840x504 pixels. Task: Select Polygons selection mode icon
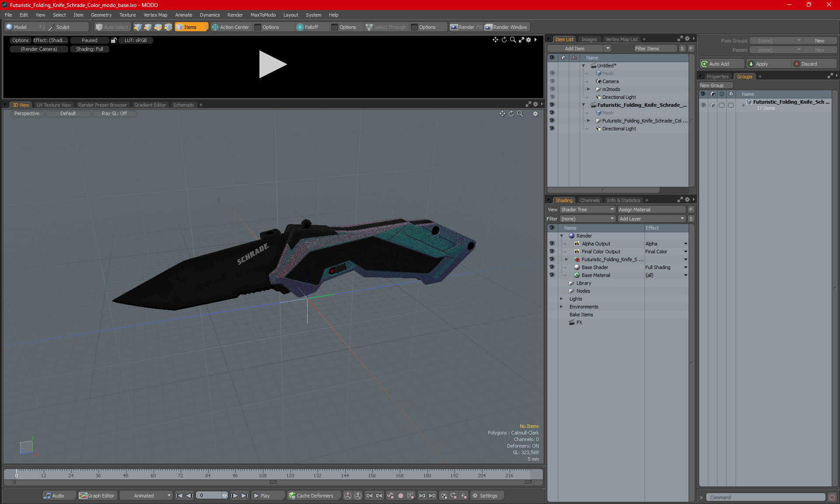[158, 27]
